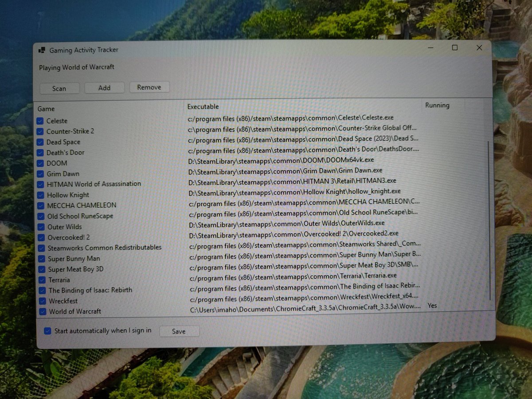Select the hollow_knight.exe executable path
Viewport: 532px width, 399px height.
click(x=295, y=192)
